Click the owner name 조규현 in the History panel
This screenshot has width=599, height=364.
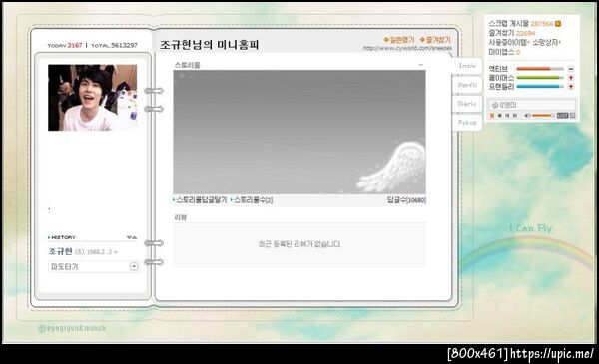[60, 252]
